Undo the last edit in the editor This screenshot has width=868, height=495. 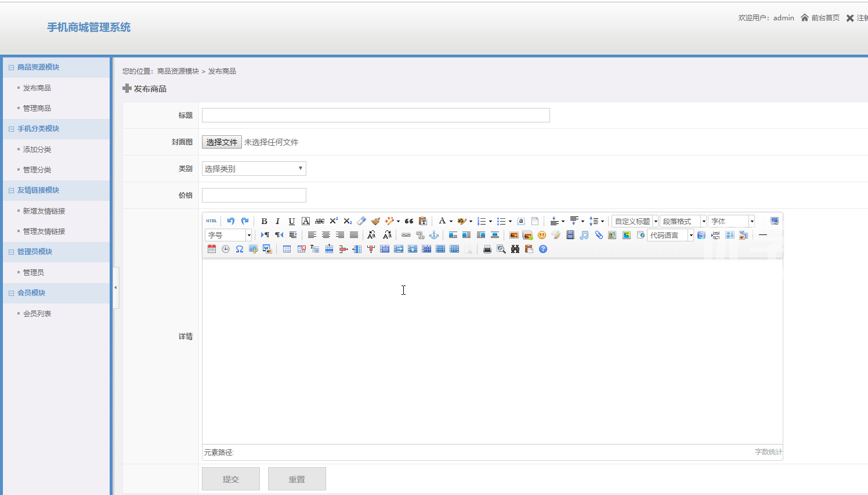point(231,221)
